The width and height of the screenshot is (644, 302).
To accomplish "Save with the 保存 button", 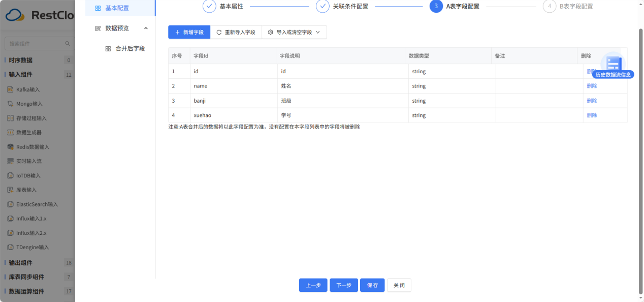I will pos(372,285).
